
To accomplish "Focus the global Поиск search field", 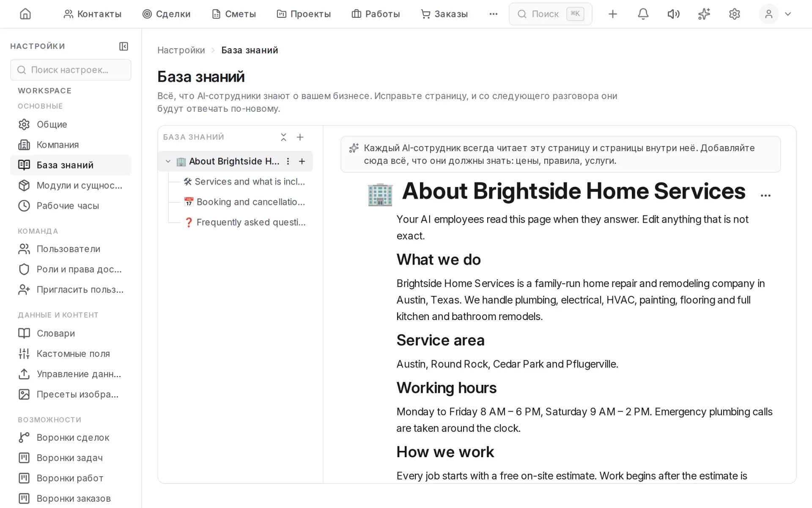I will pyautogui.click(x=550, y=14).
